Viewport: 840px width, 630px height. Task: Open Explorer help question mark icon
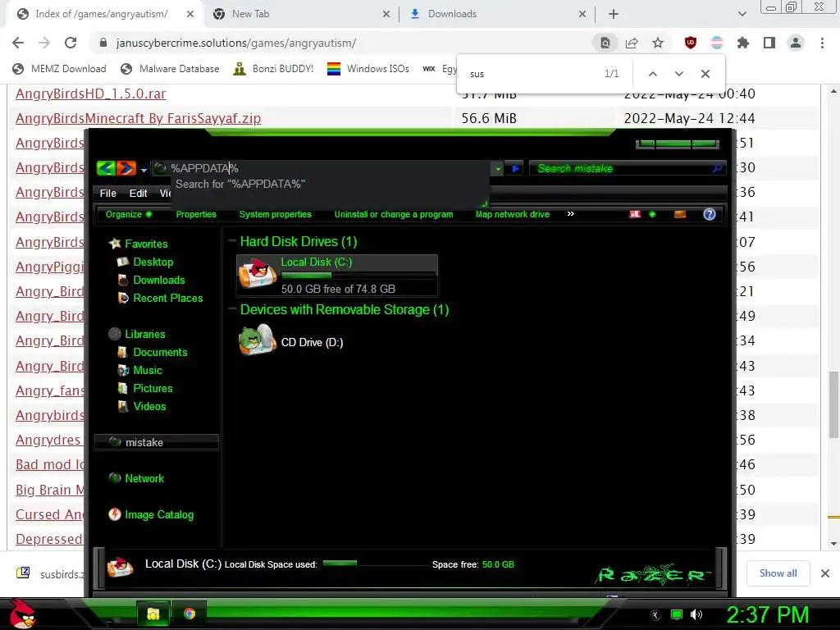[x=710, y=214]
